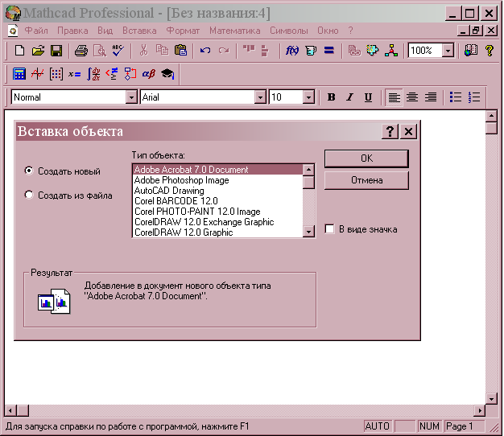This screenshot has width=504, height=436.
Task: Open the Правка menu
Action: 72,31
